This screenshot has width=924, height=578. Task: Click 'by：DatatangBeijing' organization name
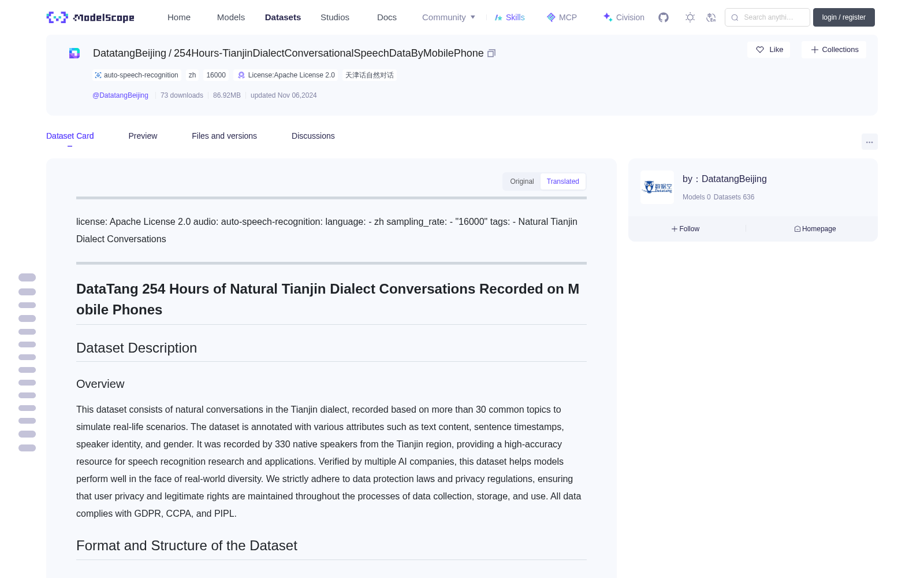tap(725, 179)
